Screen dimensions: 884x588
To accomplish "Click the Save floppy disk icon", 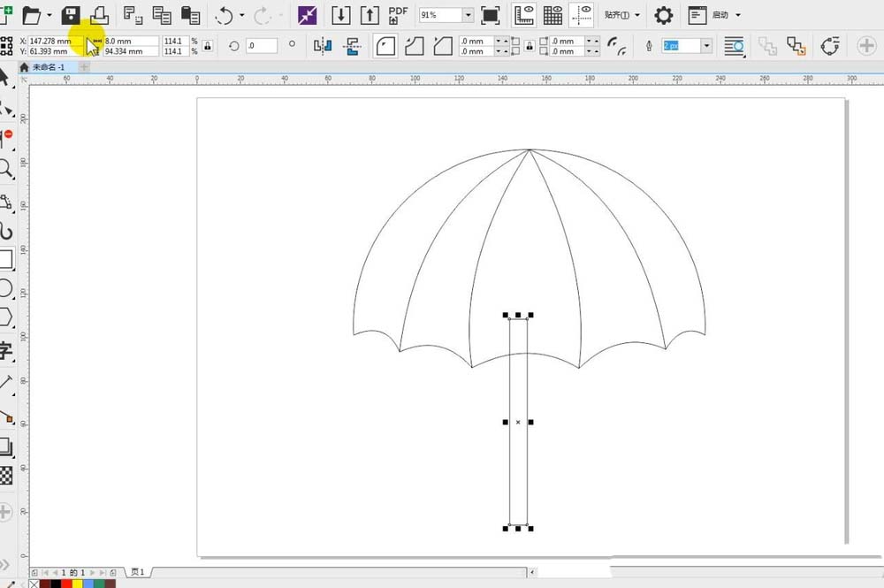I will point(72,15).
